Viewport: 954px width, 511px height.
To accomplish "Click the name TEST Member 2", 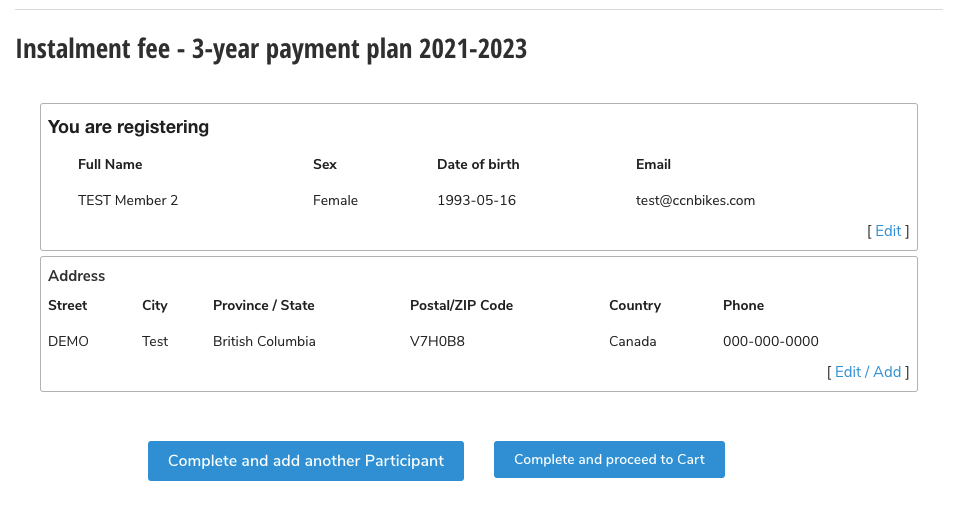I will tap(128, 200).
